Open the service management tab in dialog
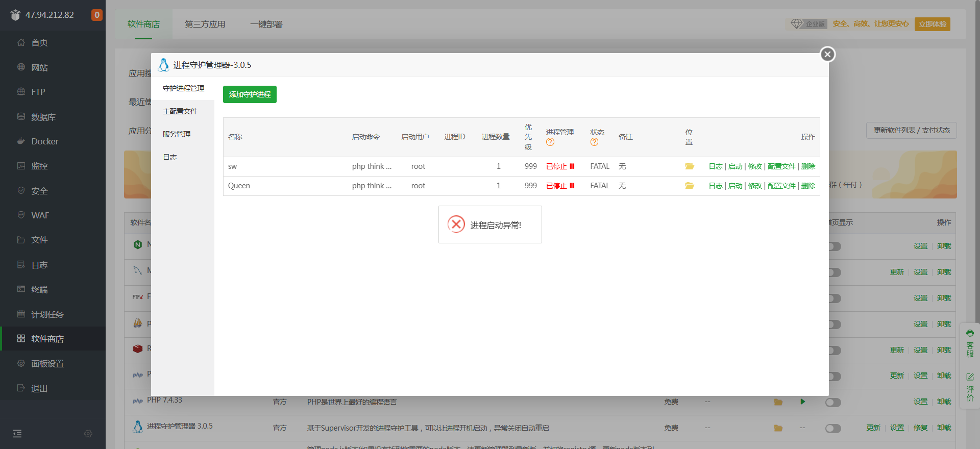 click(x=177, y=134)
